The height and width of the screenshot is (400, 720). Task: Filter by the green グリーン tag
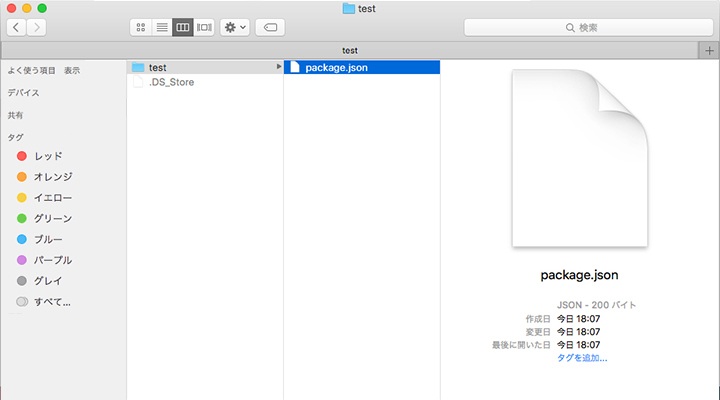pos(52,218)
